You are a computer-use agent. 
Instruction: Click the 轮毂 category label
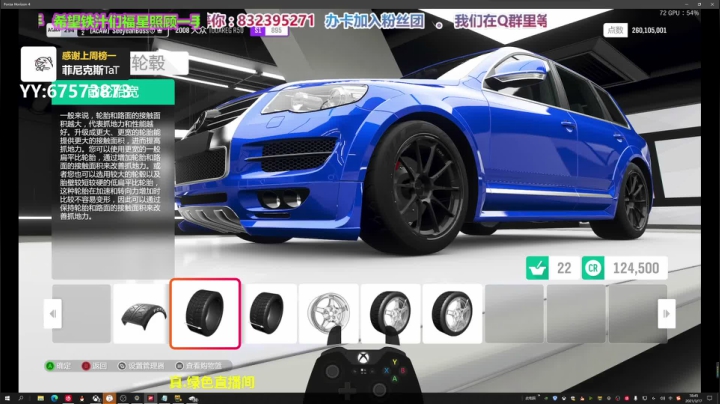pos(159,63)
